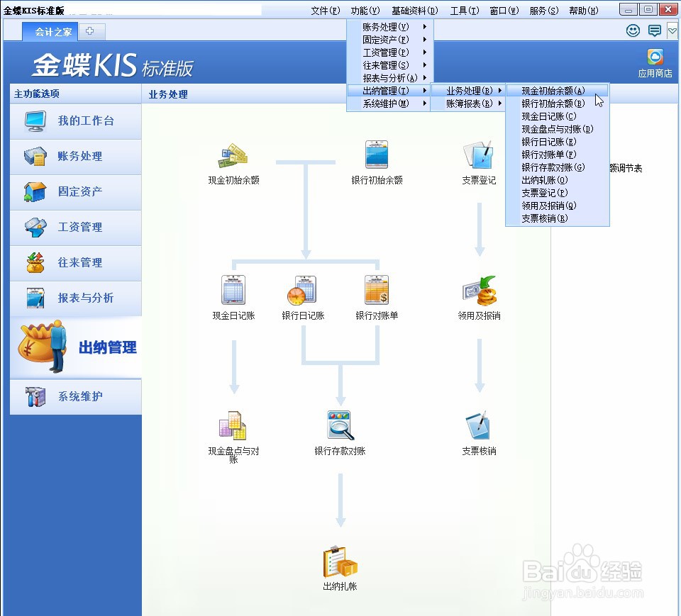Select the 业务处理(B) submenu entry
Screen dimensions: 681x616
tap(469, 91)
